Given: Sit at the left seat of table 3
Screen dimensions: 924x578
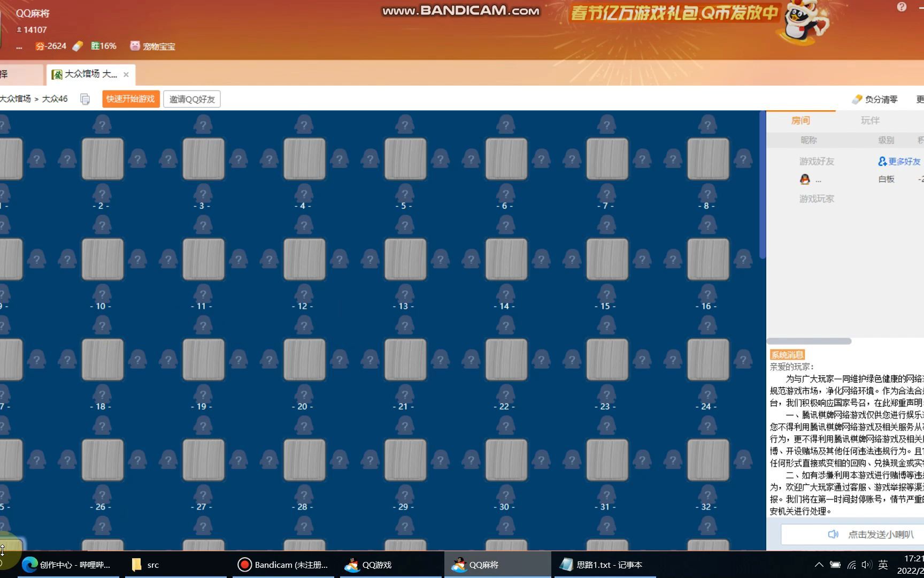Looking at the screenshot, I should click(168, 159).
